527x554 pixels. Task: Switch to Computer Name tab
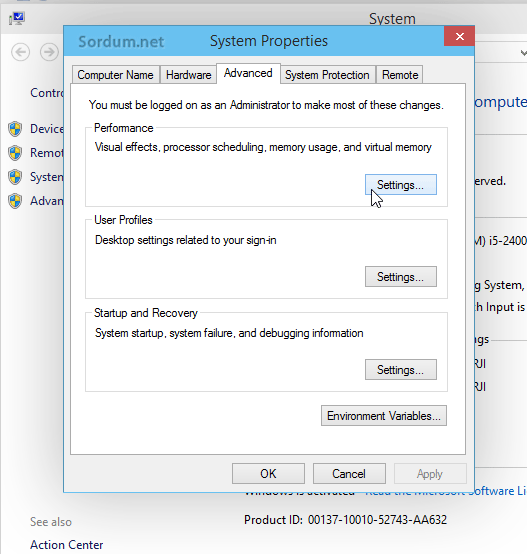click(115, 75)
